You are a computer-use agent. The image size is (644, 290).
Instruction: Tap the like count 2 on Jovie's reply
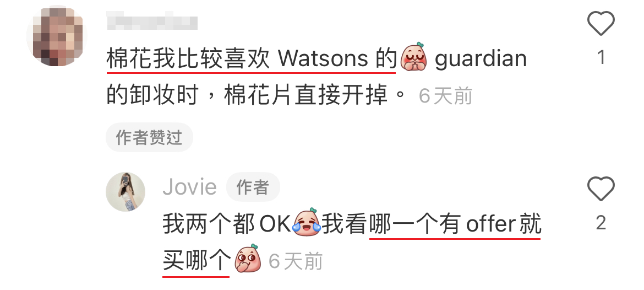click(601, 223)
